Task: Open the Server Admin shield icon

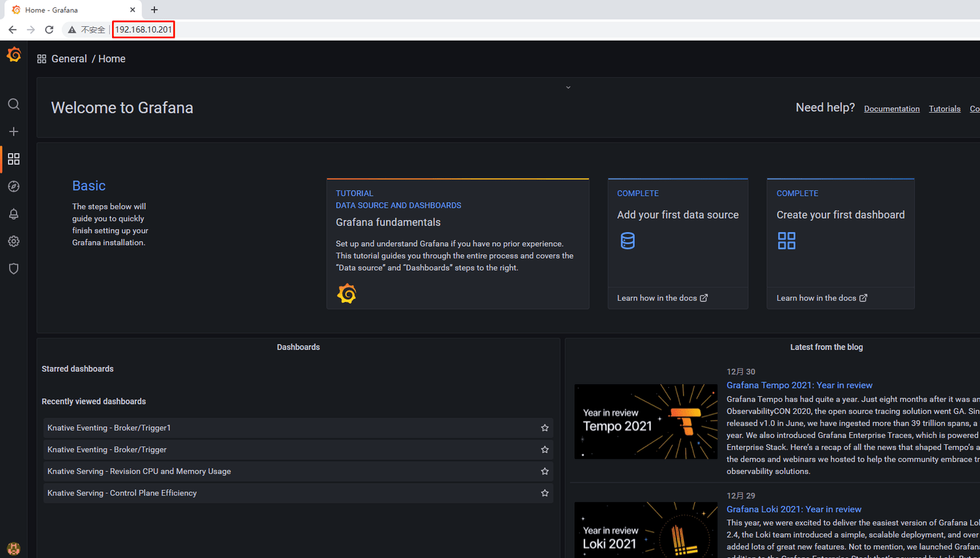Action: point(13,268)
